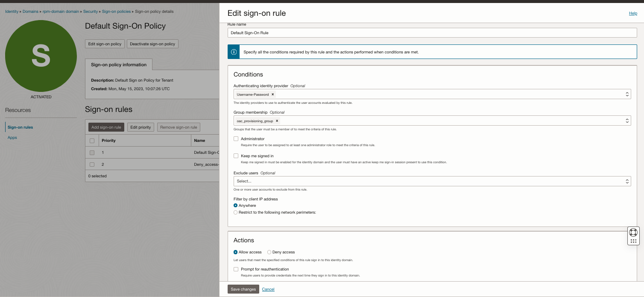Open the floating help lifebuoy widget
This screenshot has width=644, height=297.
pyautogui.click(x=633, y=232)
